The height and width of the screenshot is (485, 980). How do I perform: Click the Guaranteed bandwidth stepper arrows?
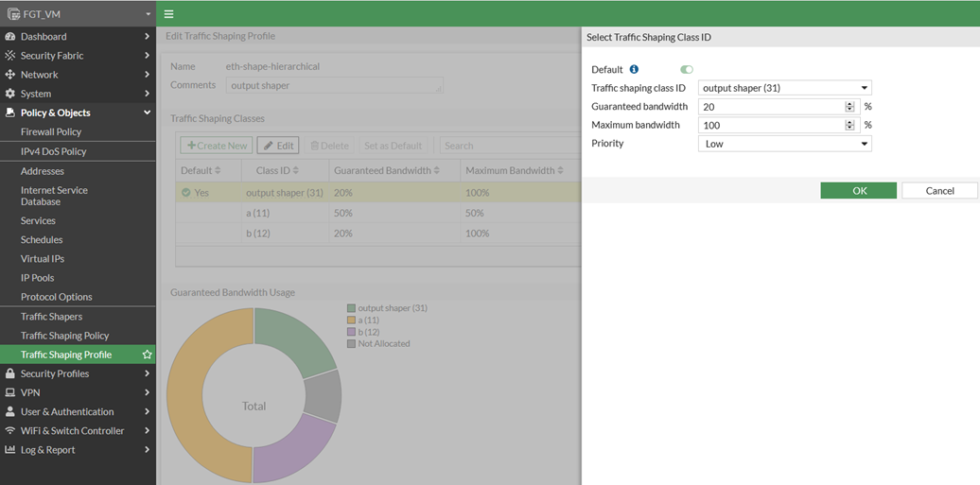pyautogui.click(x=849, y=107)
